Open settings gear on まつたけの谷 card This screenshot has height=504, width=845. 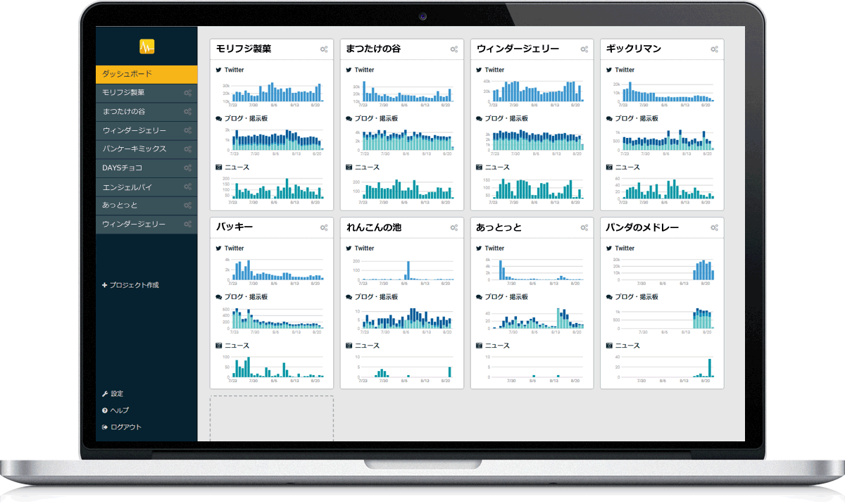click(x=454, y=49)
